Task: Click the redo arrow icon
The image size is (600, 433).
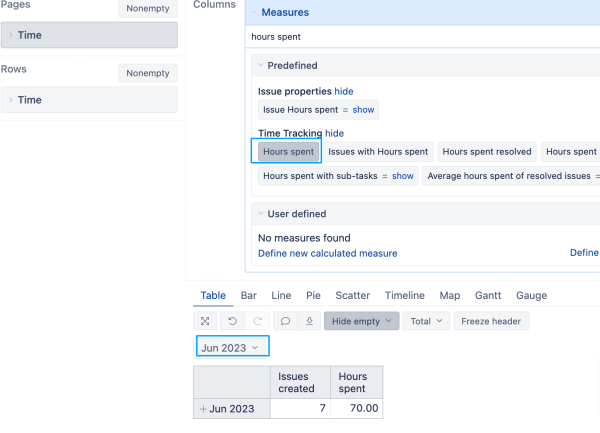Action: tap(258, 321)
